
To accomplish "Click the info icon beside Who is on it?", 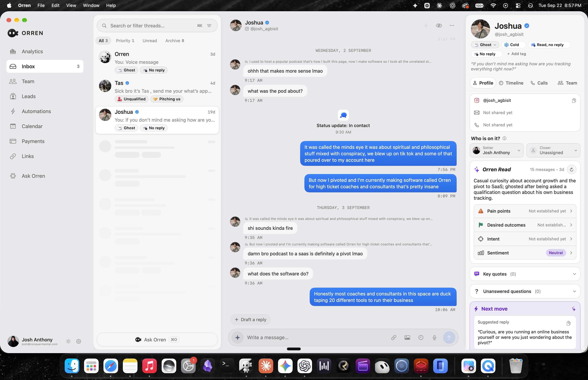I will point(504,138).
